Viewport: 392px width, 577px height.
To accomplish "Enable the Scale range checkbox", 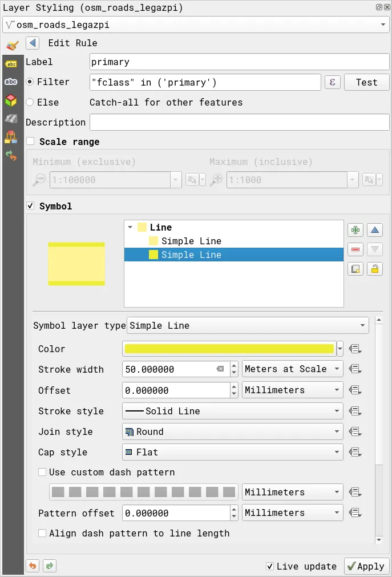I will pos(30,142).
